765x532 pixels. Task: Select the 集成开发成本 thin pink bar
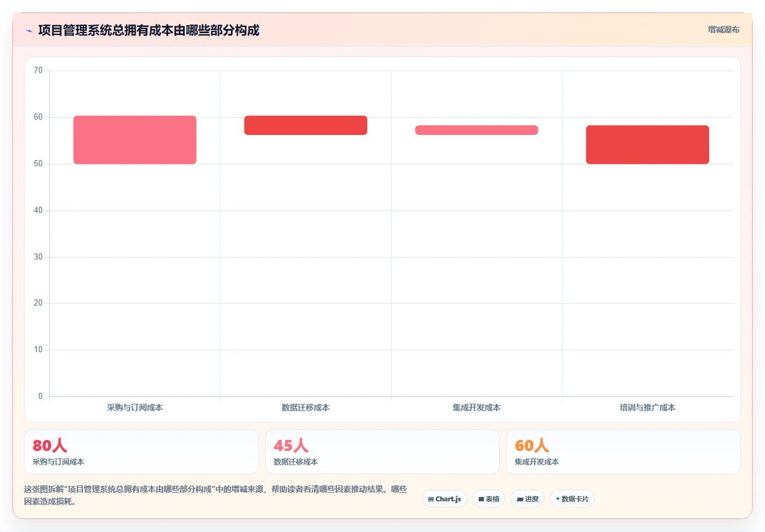click(x=476, y=130)
